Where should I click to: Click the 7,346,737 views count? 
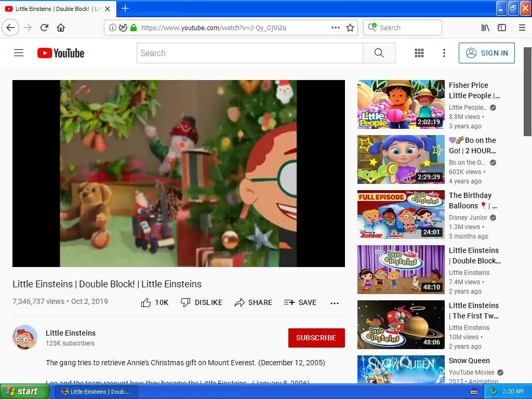tap(38, 301)
